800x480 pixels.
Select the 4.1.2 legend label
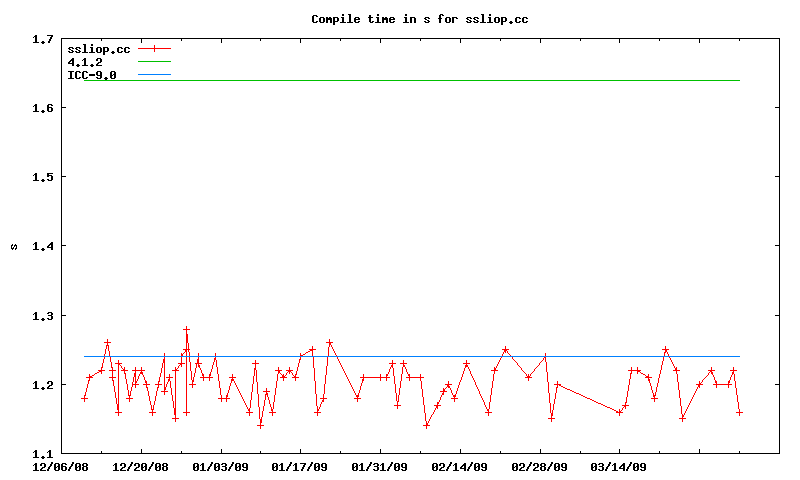pyautogui.click(x=85, y=62)
